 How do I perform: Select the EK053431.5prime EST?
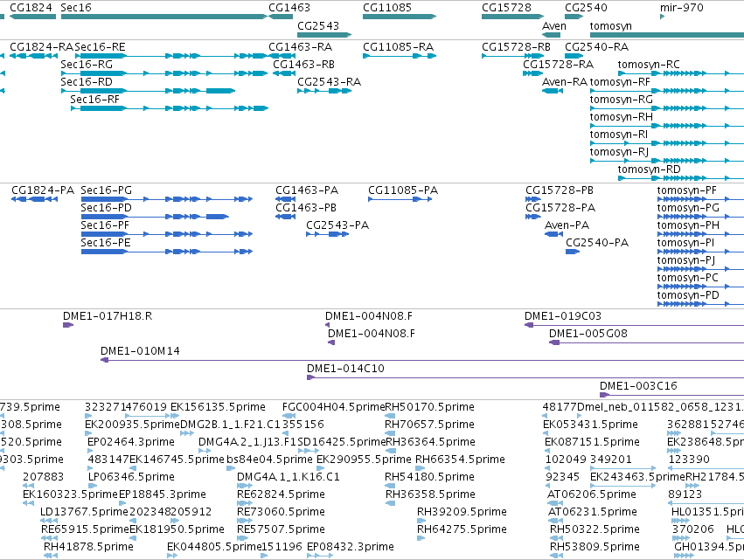pos(546,433)
